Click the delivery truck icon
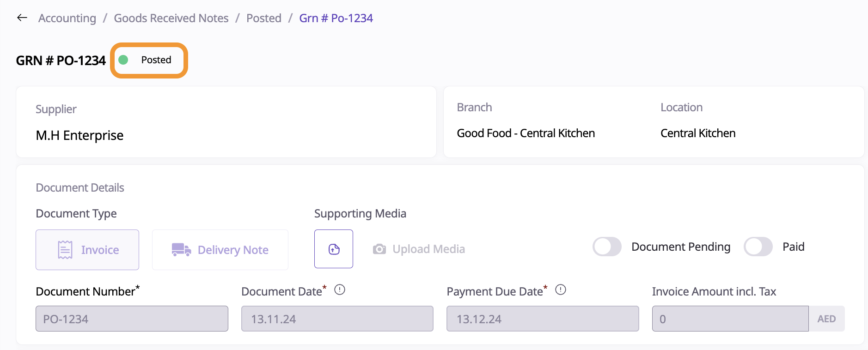868x350 pixels. pyautogui.click(x=181, y=250)
